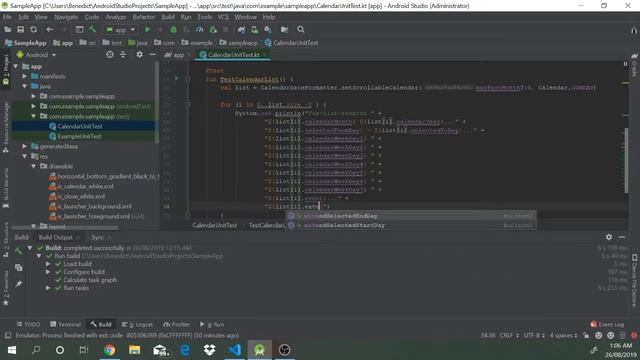This screenshot has height=360, width=640.
Task: Open File Explorer from taskbar
Action: (x=135, y=350)
